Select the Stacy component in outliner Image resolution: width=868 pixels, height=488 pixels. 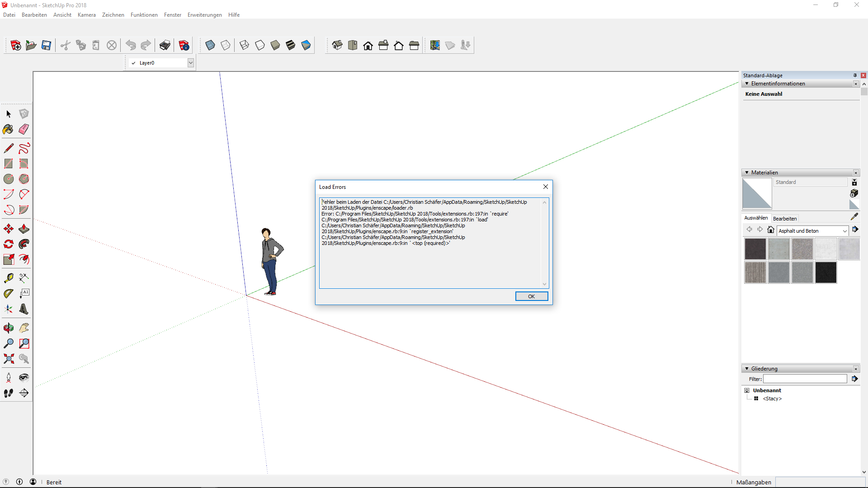click(772, 399)
